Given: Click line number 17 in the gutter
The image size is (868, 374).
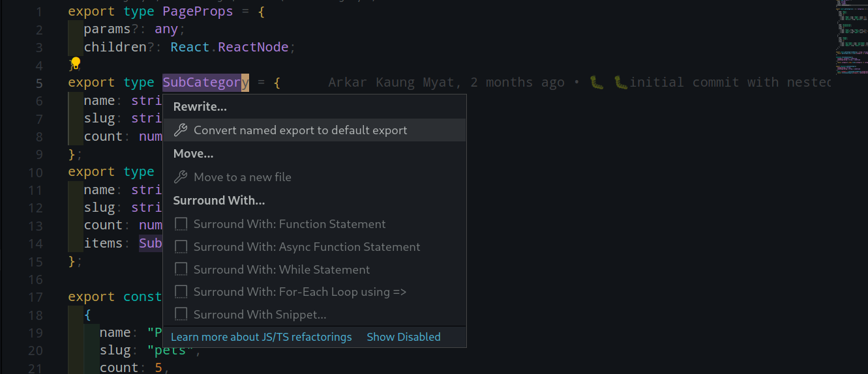Looking at the screenshot, I should pyautogui.click(x=35, y=297).
